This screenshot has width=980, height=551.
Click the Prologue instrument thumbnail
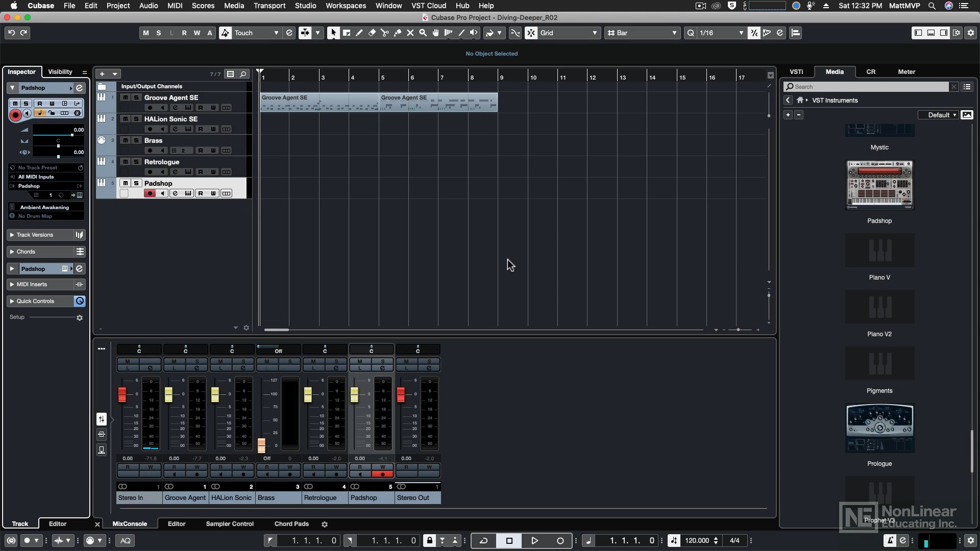tap(879, 429)
